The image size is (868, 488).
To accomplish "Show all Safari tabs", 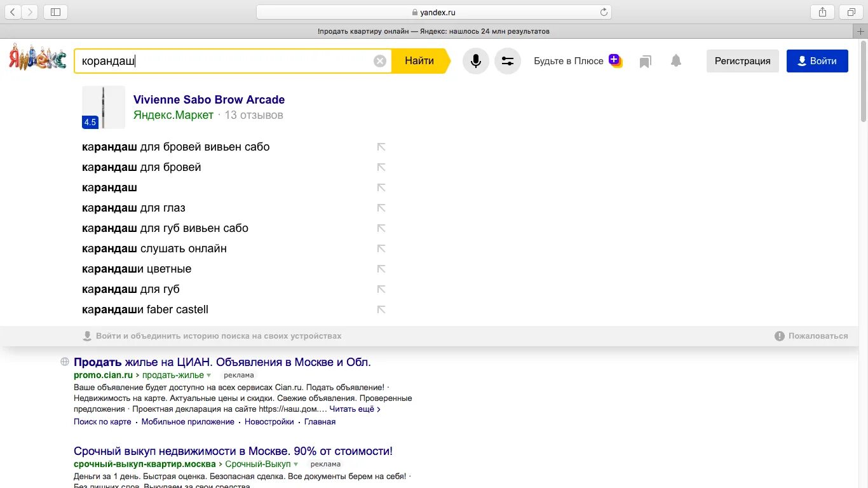I will pos(851,12).
